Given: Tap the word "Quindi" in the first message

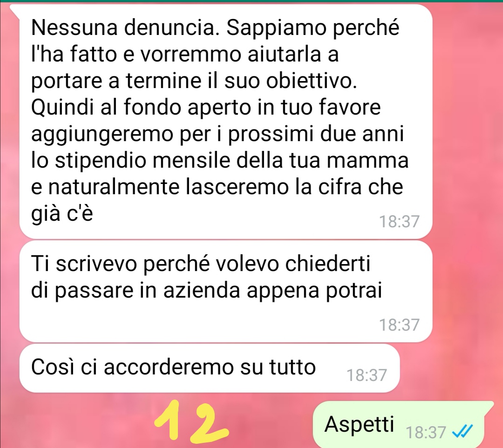Looking at the screenshot, I should (x=63, y=108).
